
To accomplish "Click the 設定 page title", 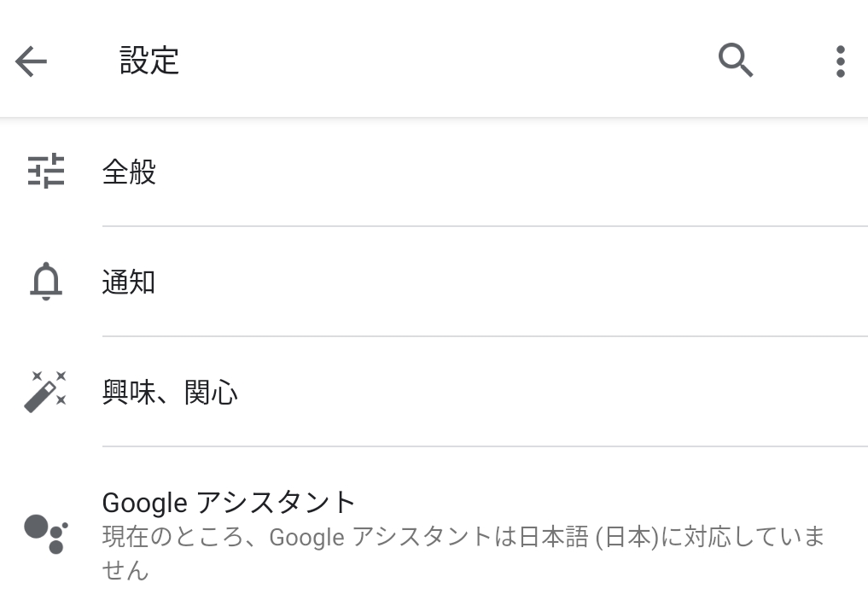I will 149,61.
